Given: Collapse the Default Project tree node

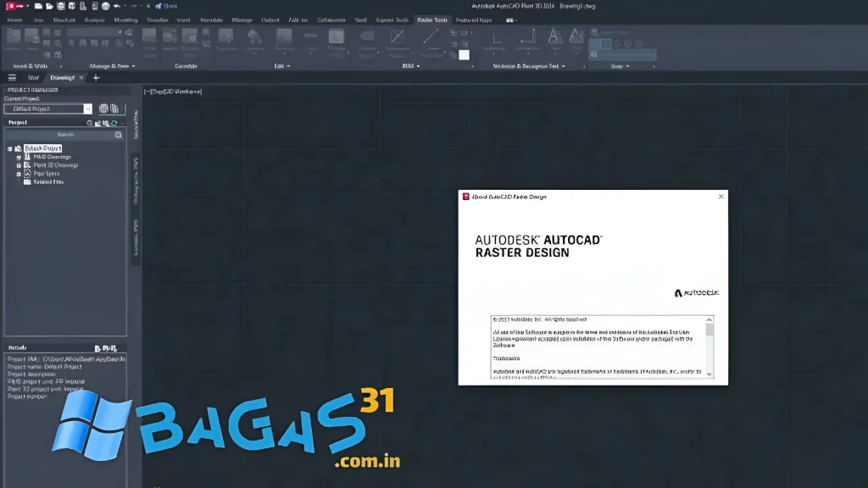Looking at the screenshot, I should coord(10,149).
